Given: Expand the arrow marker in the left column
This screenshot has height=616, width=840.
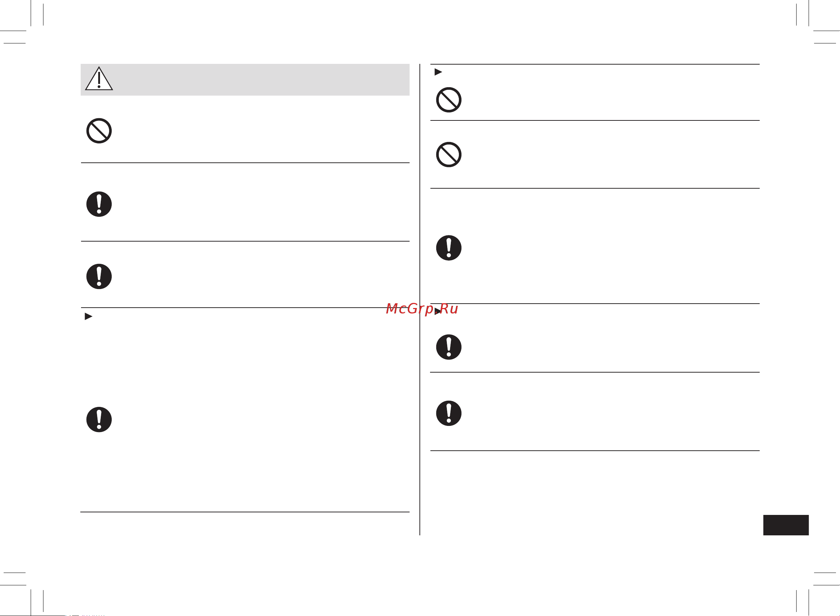Looking at the screenshot, I should click(88, 317).
